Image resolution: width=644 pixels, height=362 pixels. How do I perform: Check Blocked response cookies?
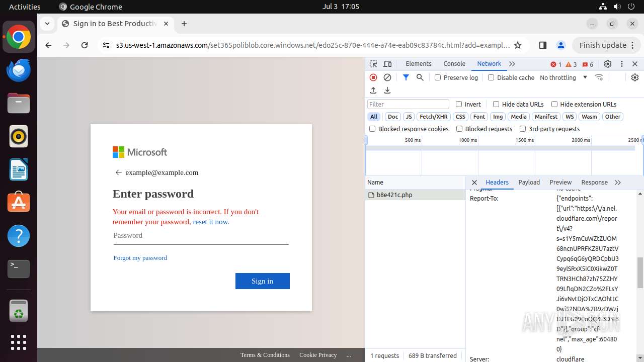point(372,129)
